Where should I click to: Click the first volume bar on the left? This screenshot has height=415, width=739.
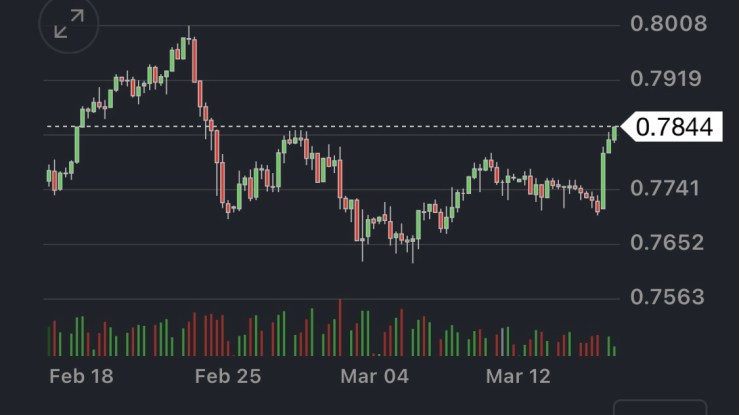(x=48, y=338)
